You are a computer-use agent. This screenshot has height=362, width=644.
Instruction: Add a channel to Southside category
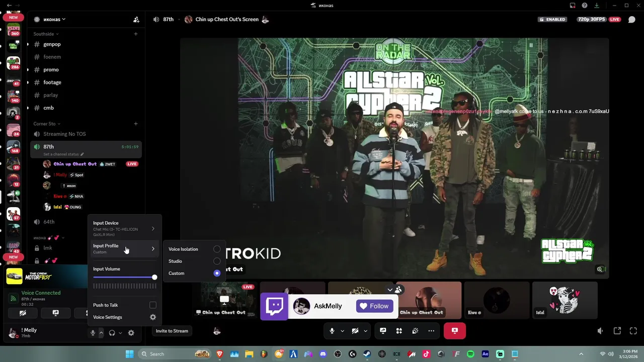coord(136,34)
